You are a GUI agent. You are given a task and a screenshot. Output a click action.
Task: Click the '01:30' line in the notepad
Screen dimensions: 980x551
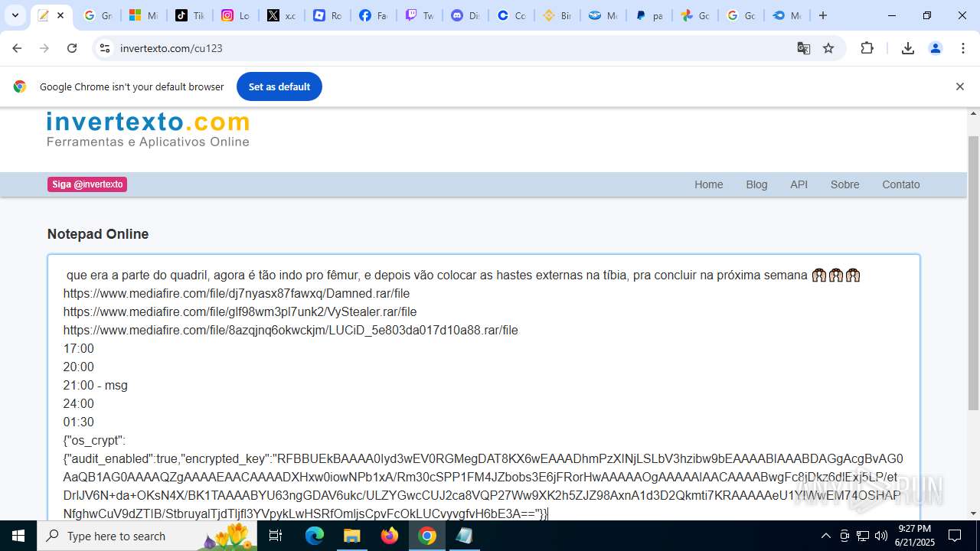(x=79, y=422)
